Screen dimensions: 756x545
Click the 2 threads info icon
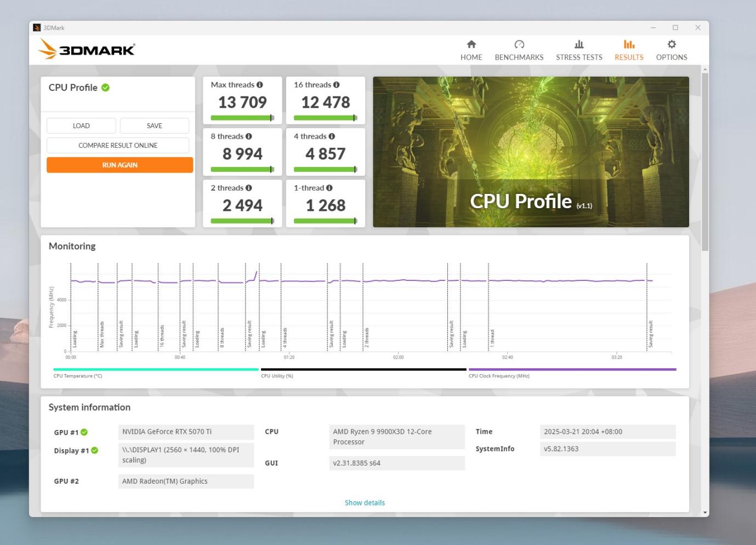(x=249, y=188)
